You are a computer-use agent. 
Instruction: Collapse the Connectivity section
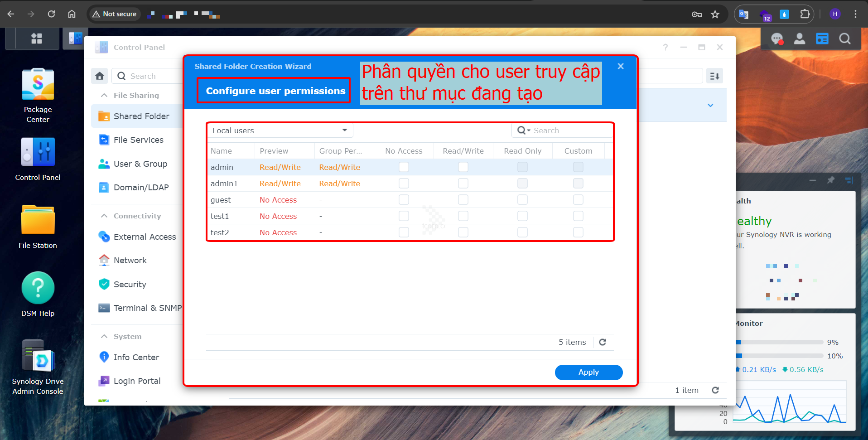[x=104, y=216]
